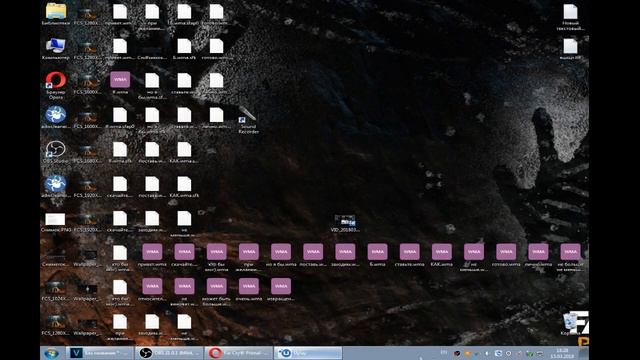Open the Windows Start menu

pos(52,353)
